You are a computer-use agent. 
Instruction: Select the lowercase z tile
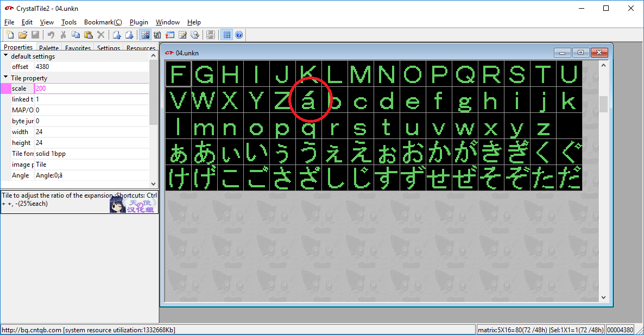point(543,125)
